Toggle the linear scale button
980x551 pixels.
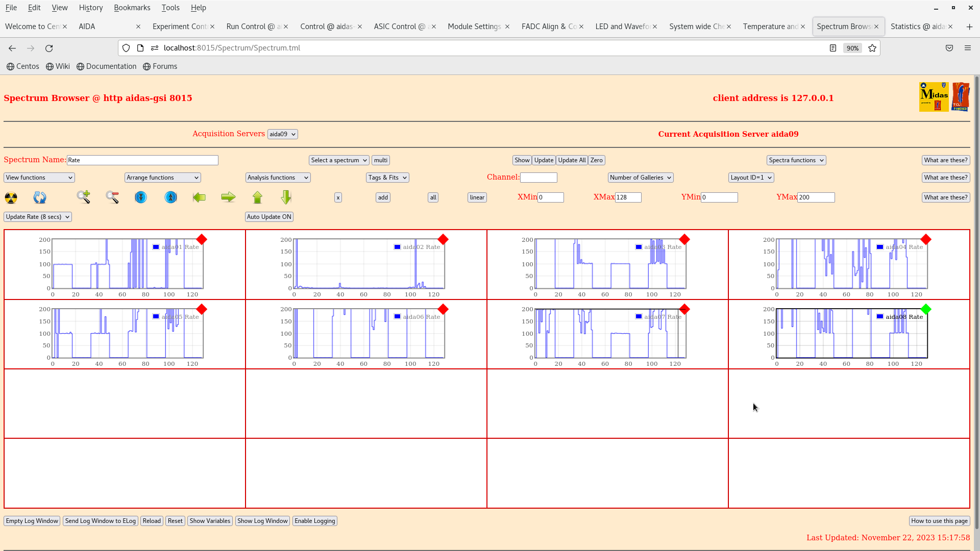pyautogui.click(x=477, y=197)
